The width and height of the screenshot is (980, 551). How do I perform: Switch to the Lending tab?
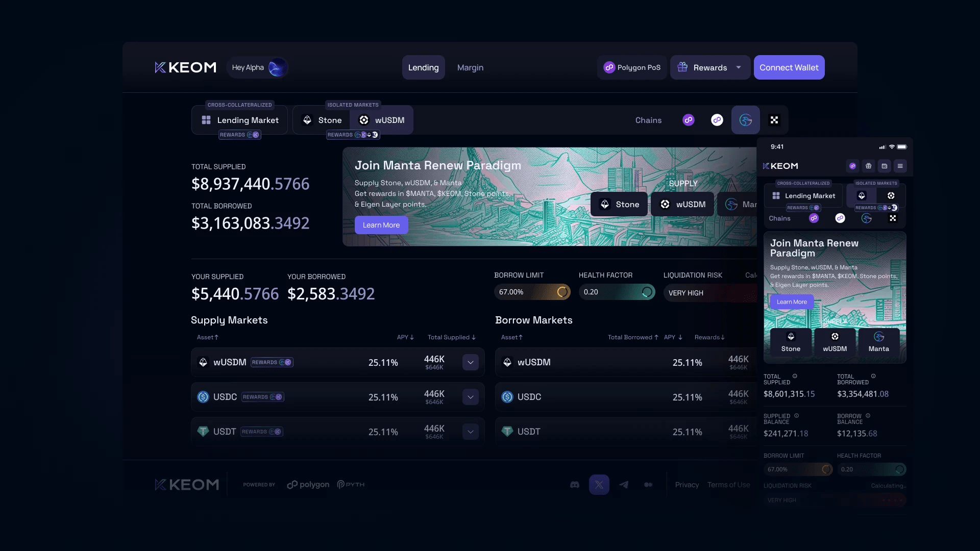coord(424,67)
